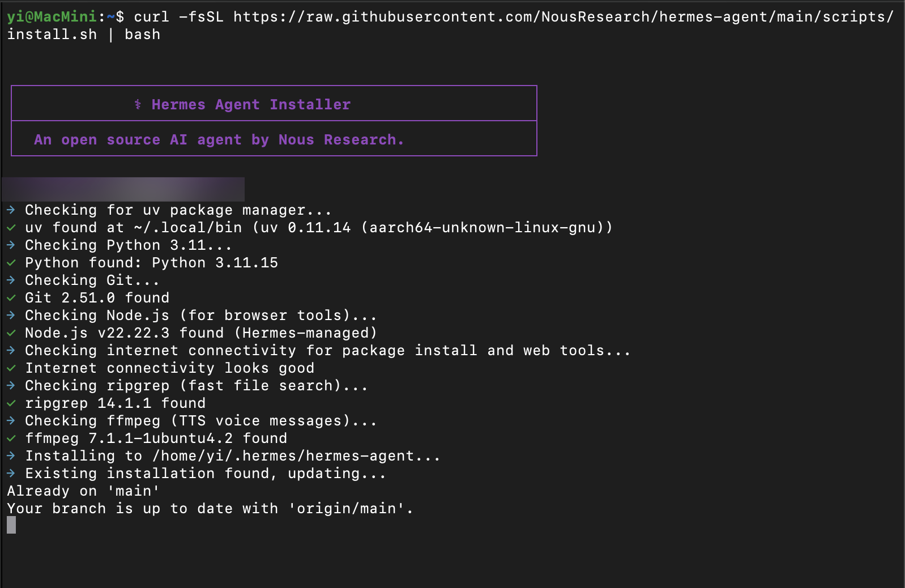Click the caduceus icon before Hermes Agent Installer
Image resolution: width=905 pixels, height=588 pixels.
(138, 104)
